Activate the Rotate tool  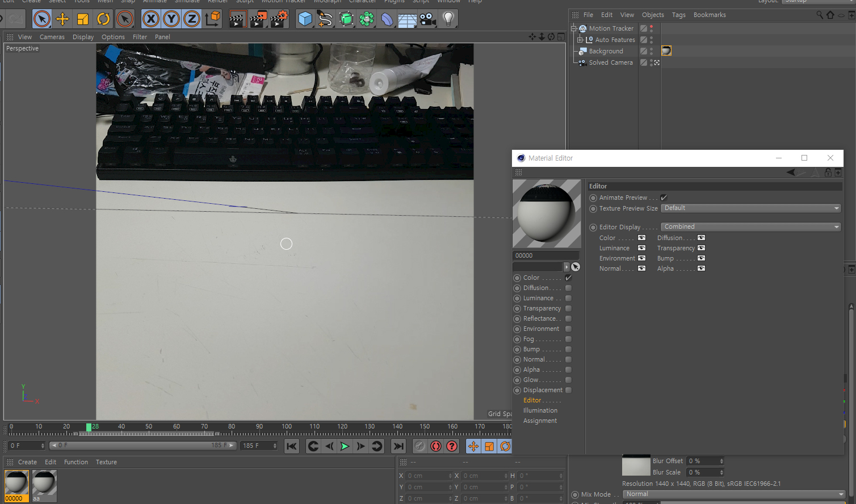(x=103, y=19)
